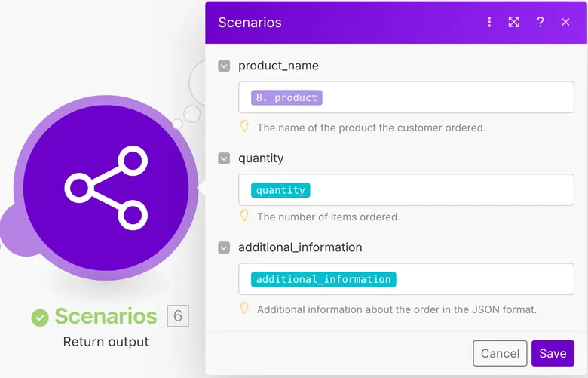Image resolution: width=588 pixels, height=378 pixels.
Task: Click inside the quantity input field
Action: tap(406, 190)
